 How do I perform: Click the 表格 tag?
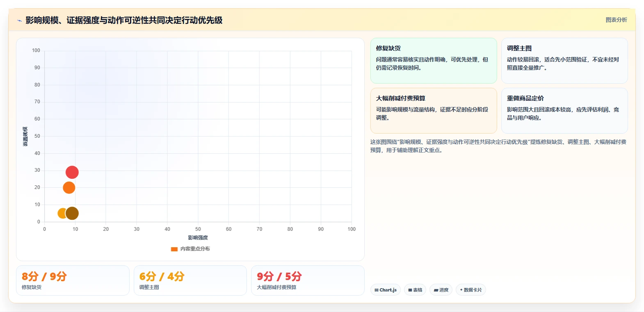pyautogui.click(x=415, y=290)
